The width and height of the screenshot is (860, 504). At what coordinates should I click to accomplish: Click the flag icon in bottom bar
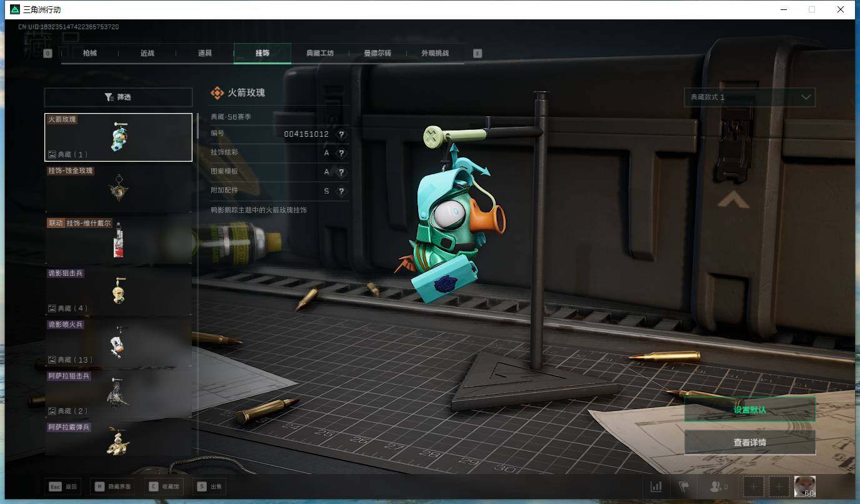tap(682, 487)
